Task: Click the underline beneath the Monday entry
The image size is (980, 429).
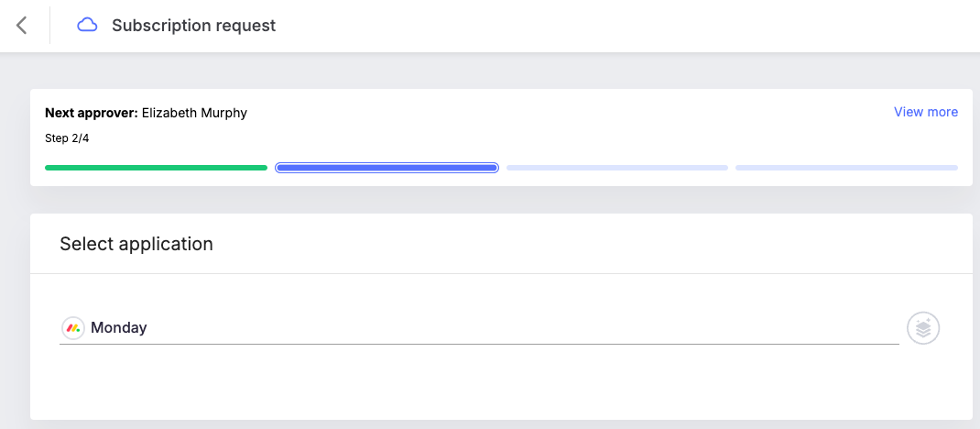Action: (x=479, y=344)
